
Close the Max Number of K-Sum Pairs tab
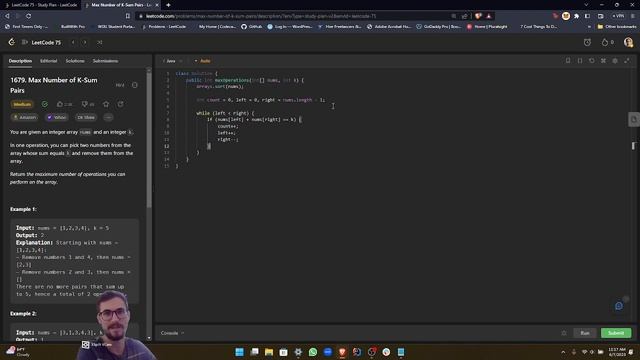[x=157, y=5]
